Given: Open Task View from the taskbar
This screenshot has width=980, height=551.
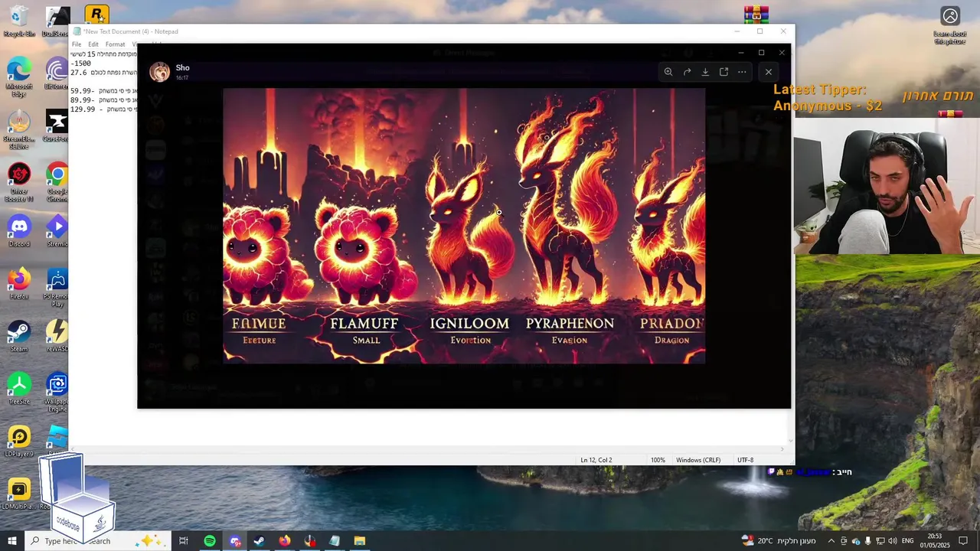Looking at the screenshot, I should pyautogui.click(x=184, y=541).
